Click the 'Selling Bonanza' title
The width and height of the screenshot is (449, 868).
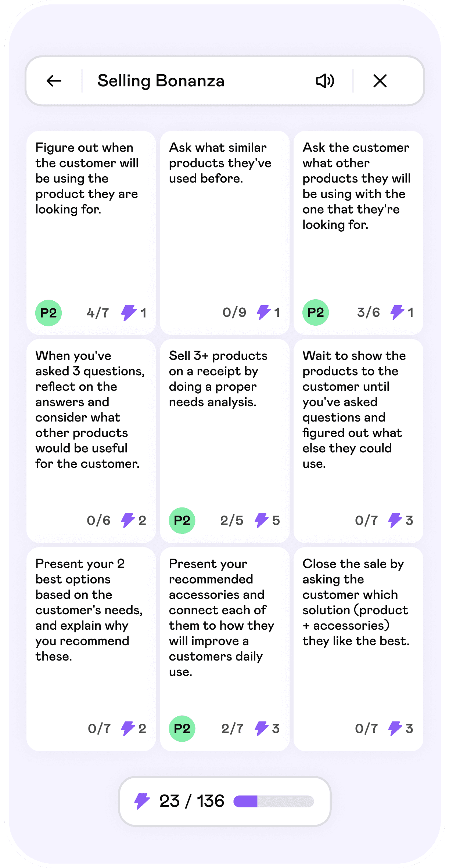[x=161, y=81]
